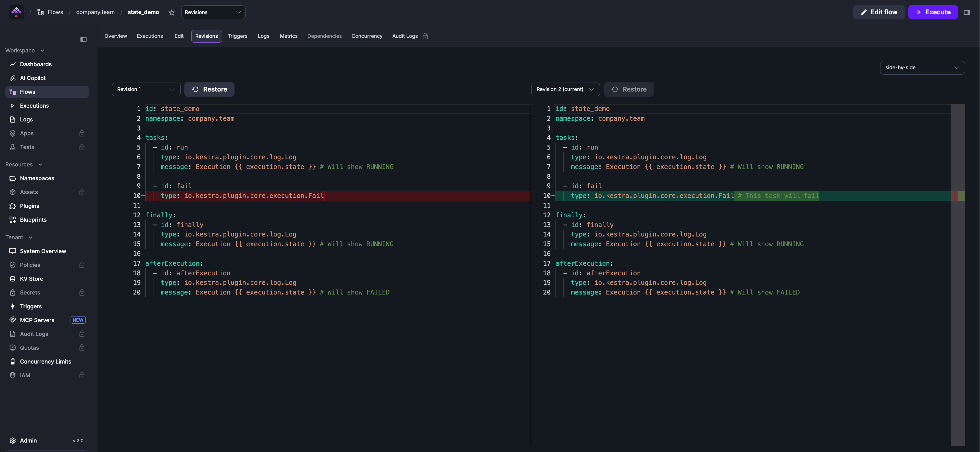The height and width of the screenshot is (452, 980).
Task: Switch to the Concurrency tab
Action: point(367,36)
